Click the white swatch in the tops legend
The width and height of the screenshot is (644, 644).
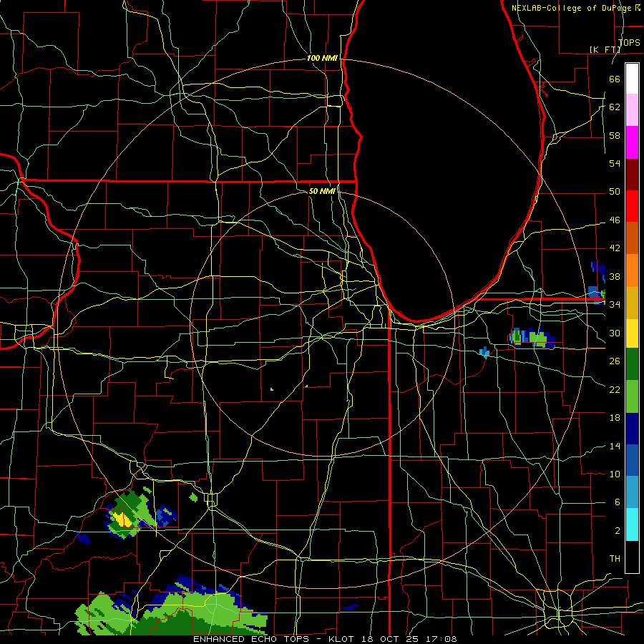point(632,79)
